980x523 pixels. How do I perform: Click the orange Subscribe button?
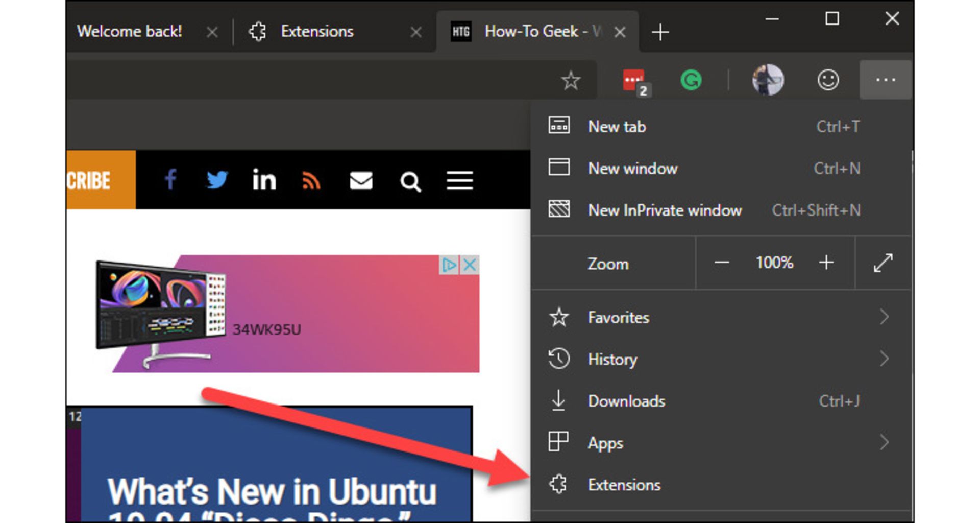pyautogui.click(x=101, y=180)
